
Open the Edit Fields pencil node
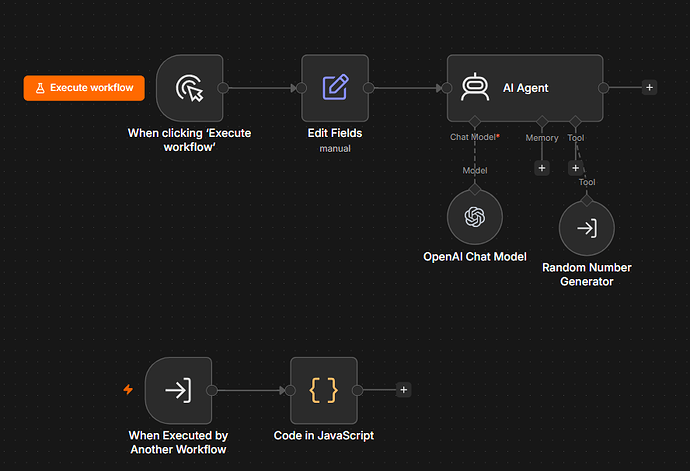pyautogui.click(x=335, y=88)
